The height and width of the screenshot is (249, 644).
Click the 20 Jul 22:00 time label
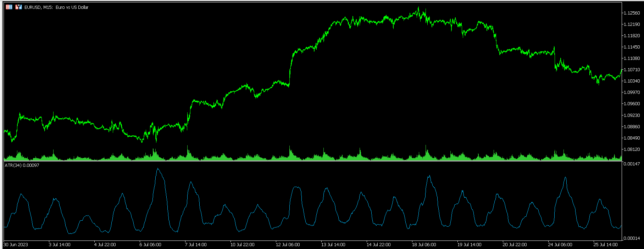515,245
